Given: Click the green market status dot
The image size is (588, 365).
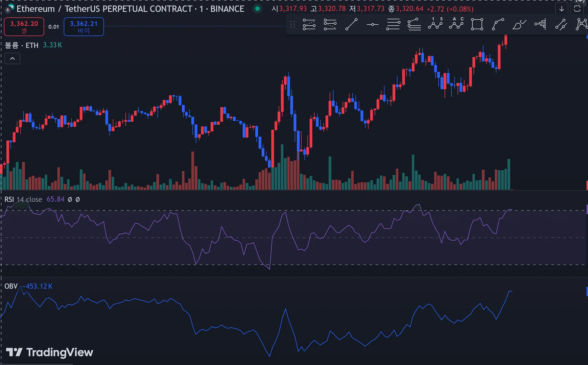Looking at the screenshot, I should pos(258,9).
